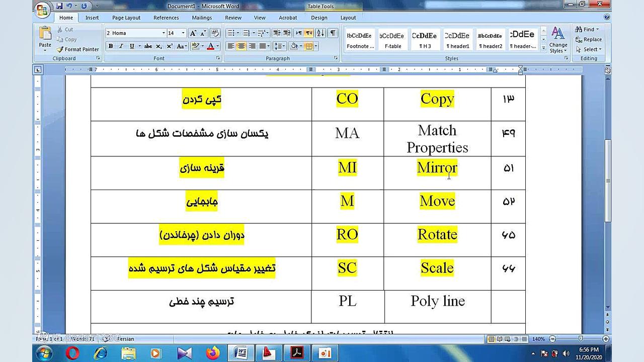Image resolution: width=644 pixels, height=362 pixels.
Task: Open the Paragraph dialog launcher
Action: [x=336, y=58]
